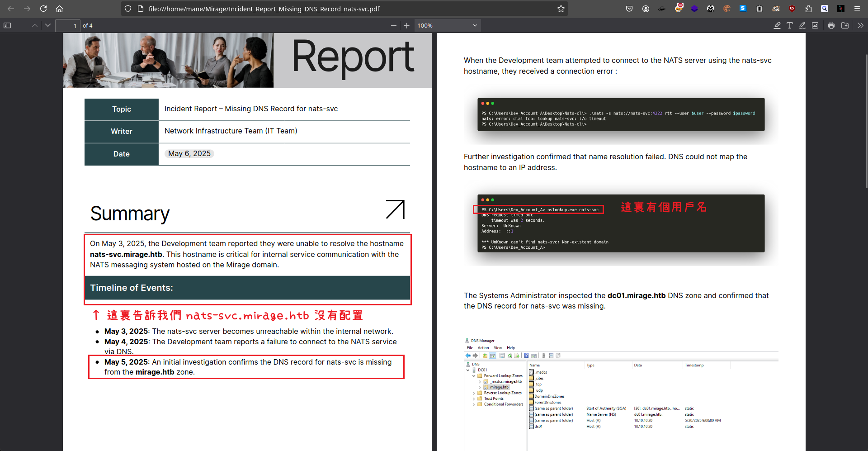Image resolution: width=868 pixels, height=451 pixels.
Task: Expand the PDF viewer tools menu
Action: point(860,25)
